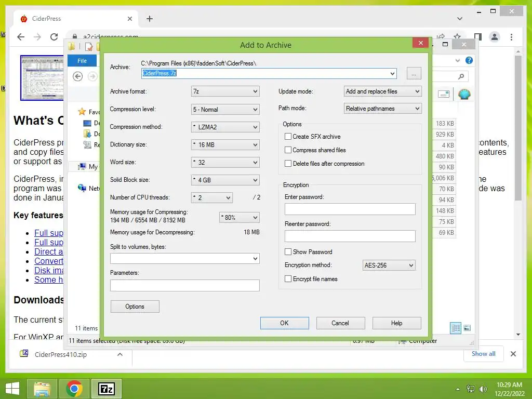Open Chrome's three-dot menu
The image size is (532, 399).
511,37
